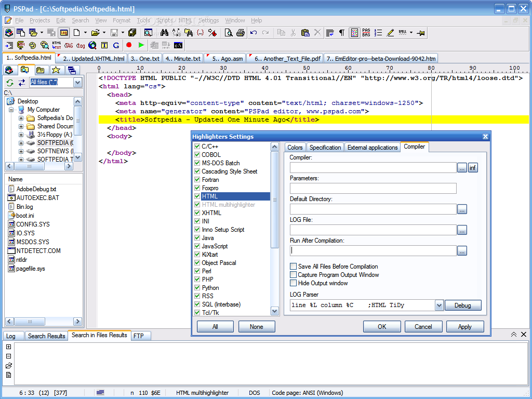
Task: Open the Log window toolbar icon
Action: (64, 33)
